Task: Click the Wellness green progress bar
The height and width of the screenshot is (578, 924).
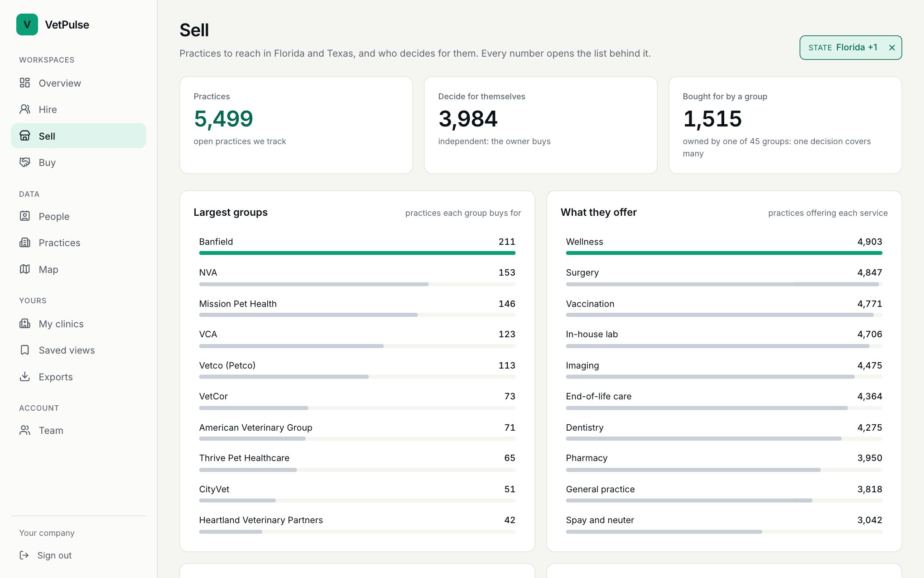Action: pyautogui.click(x=724, y=253)
